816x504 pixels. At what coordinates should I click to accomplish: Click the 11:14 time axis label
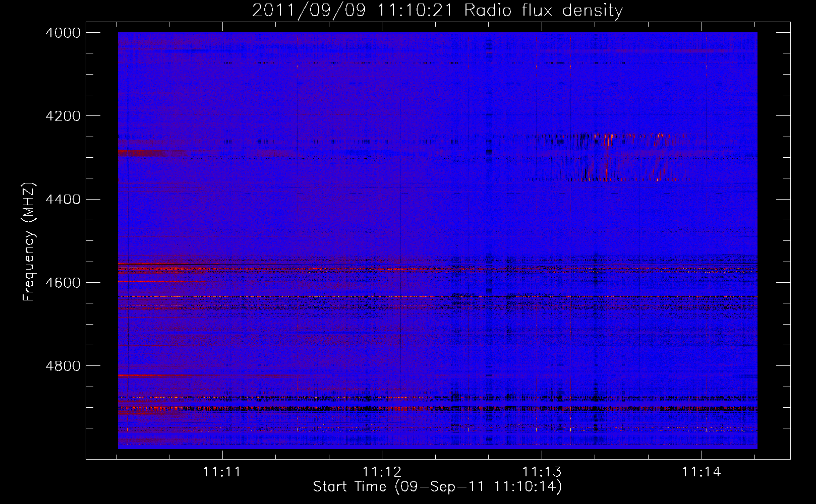[x=702, y=472]
